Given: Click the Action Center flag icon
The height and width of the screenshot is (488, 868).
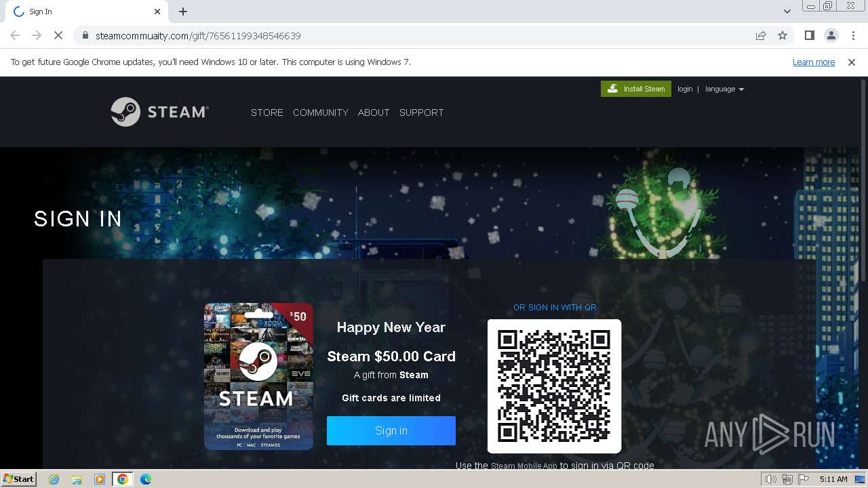Looking at the screenshot, I should 804,479.
